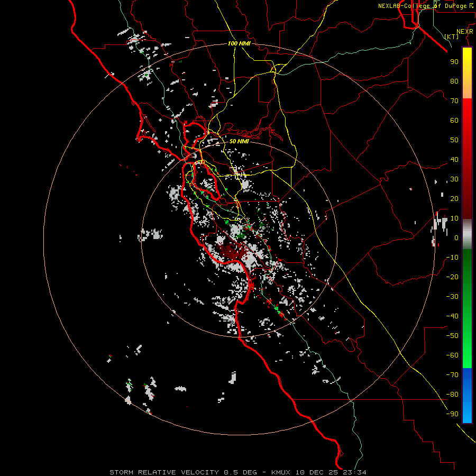Image resolution: width=476 pixels, height=476 pixels.
Task: Click the positive 10 scale value
Action: click(454, 218)
